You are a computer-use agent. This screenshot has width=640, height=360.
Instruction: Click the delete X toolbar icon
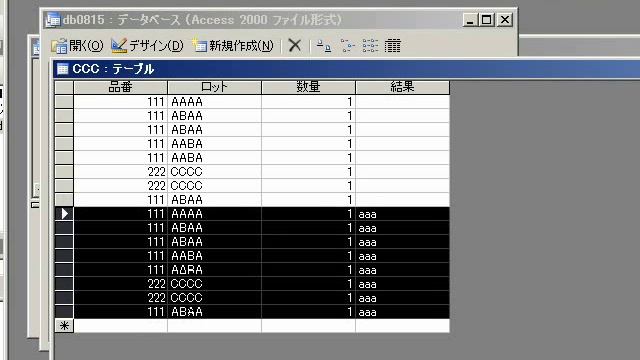(x=295, y=45)
